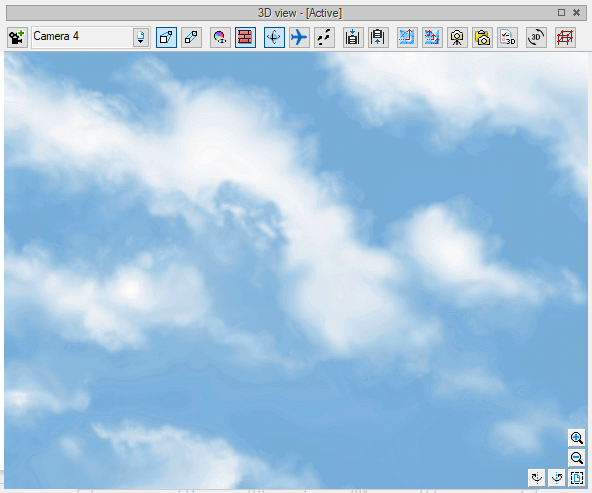Open the 3D checklist options icon

(x=507, y=37)
